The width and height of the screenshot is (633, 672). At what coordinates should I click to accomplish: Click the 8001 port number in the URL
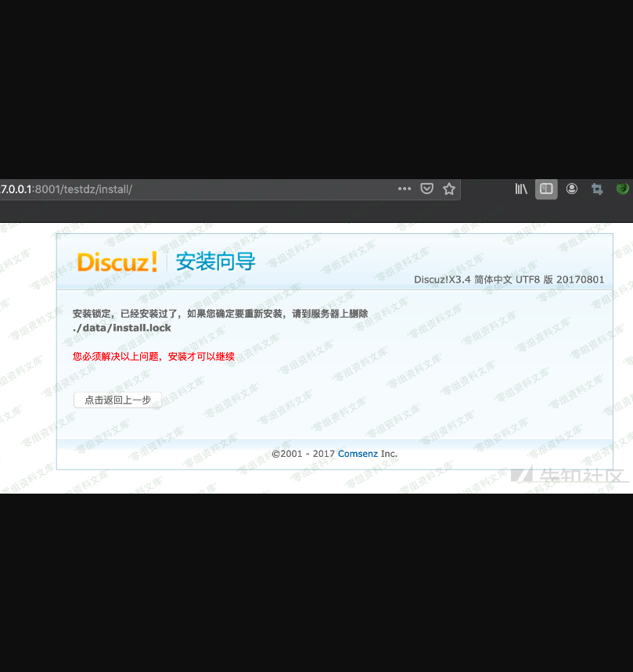pyautogui.click(x=46, y=189)
